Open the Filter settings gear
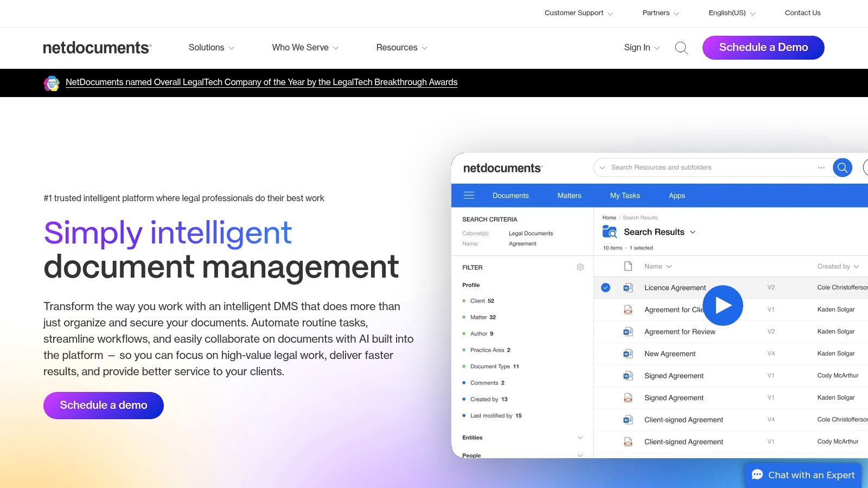The image size is (868, 488). pos(580,267)
